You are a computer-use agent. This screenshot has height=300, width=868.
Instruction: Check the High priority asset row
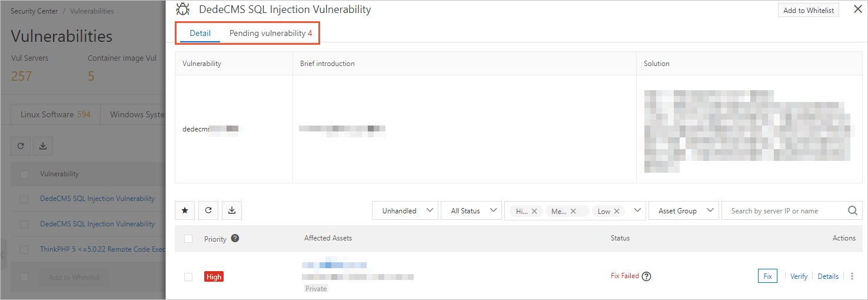tap(188, 276)
